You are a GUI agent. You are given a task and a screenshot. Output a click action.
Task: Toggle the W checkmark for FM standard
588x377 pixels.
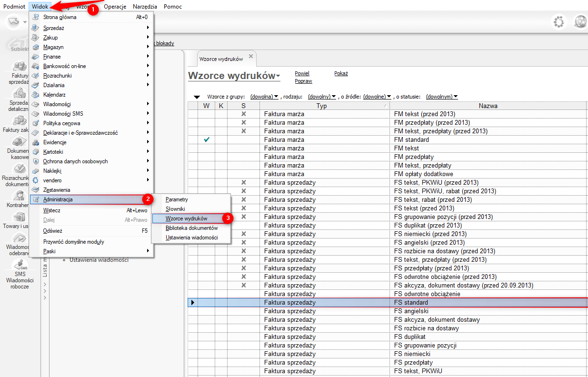tap(206, 140)
